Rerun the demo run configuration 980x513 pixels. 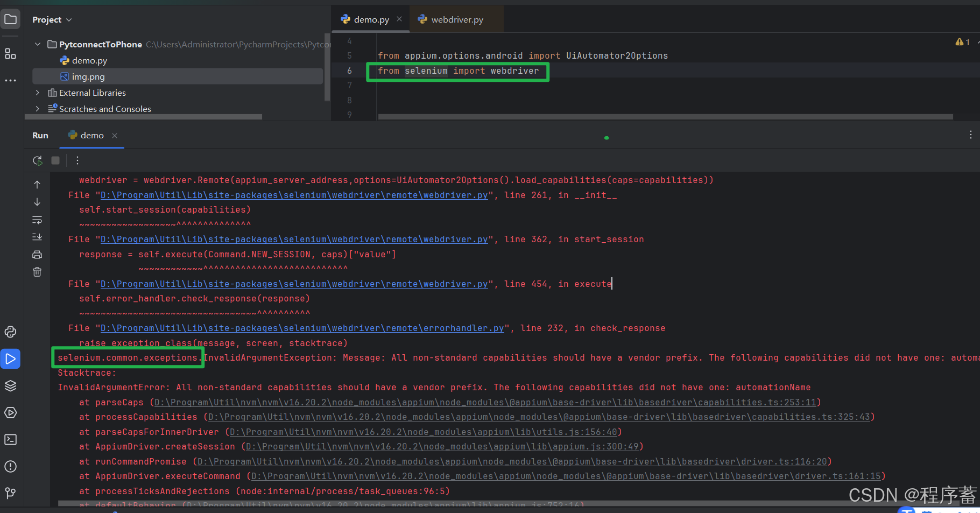pyautogui.click(x=37, y=160)
